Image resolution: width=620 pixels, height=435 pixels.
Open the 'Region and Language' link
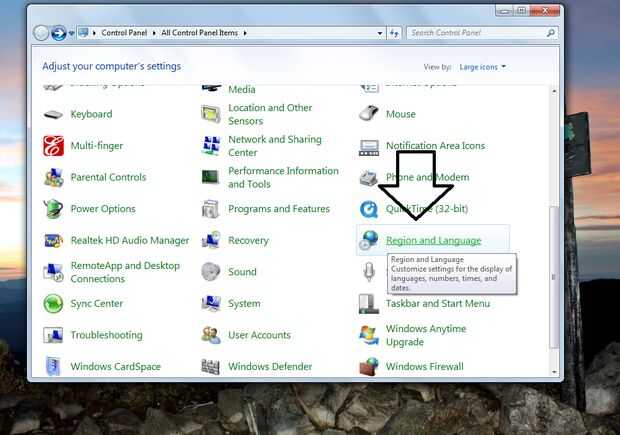433,240
